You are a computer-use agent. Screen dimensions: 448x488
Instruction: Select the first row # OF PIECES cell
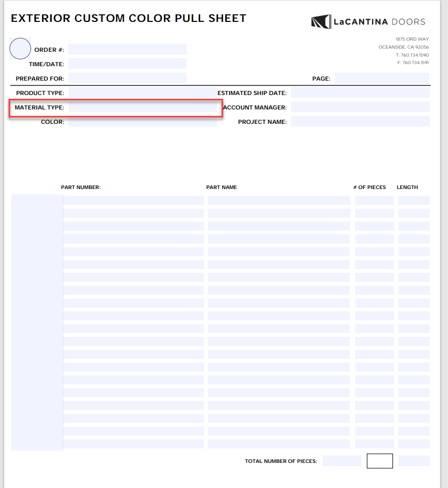374,200
